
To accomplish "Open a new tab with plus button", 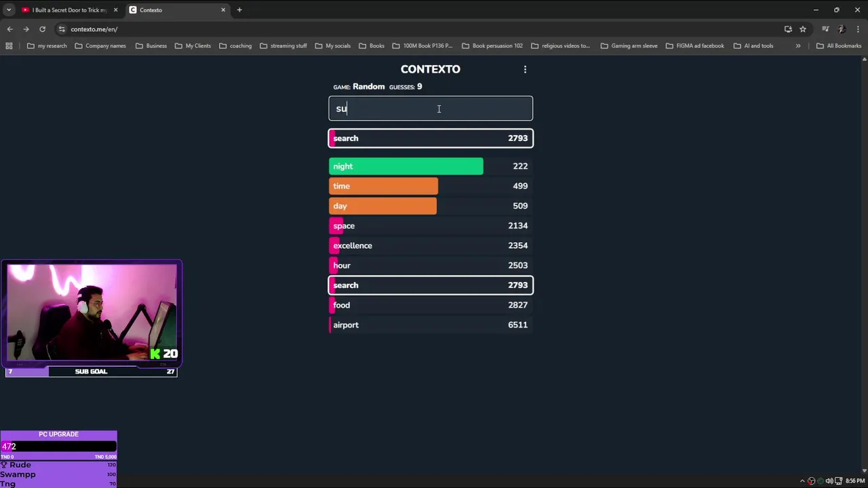I will coord(239,10).
